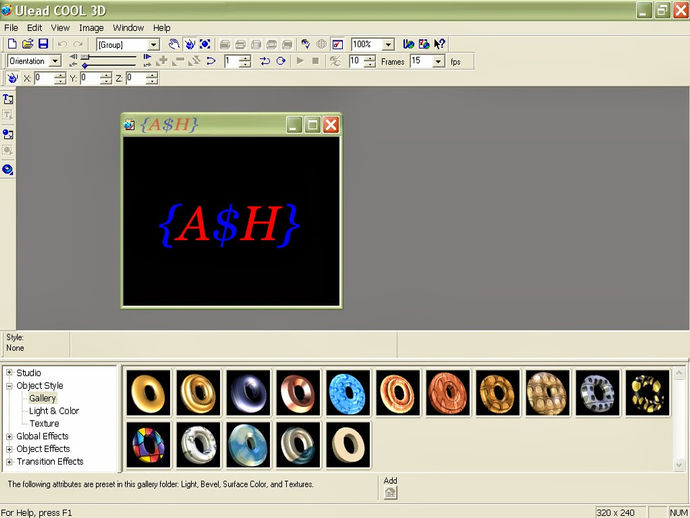The width and height of the screenshot is (690, 518).
Task: Open the [Group] object dropdown
Action: click(154, 44)
